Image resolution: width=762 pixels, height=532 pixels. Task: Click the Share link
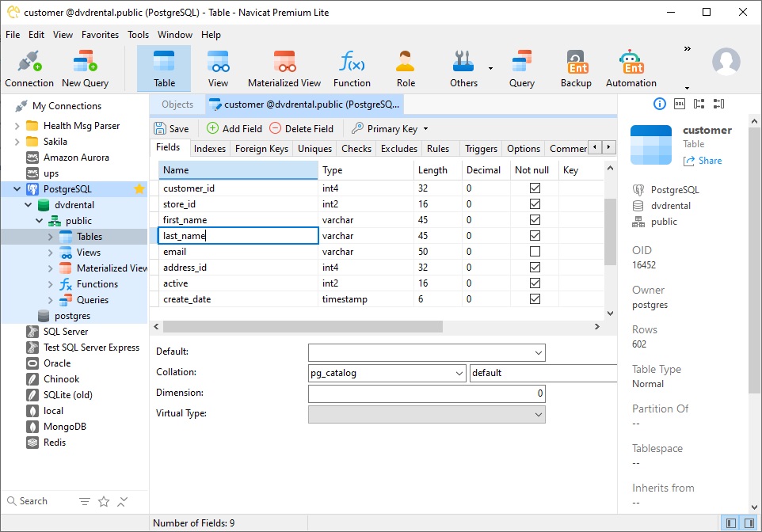(x=703, y=161)
